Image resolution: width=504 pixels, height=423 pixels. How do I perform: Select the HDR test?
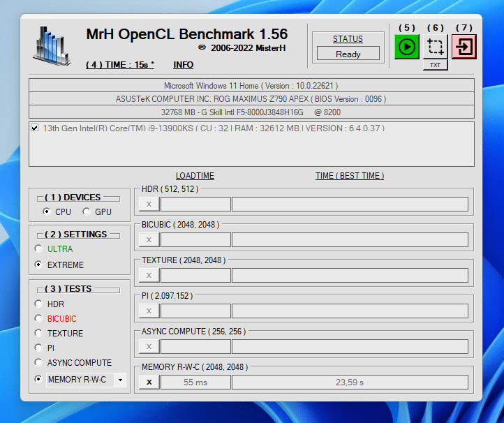pos(38,304)
